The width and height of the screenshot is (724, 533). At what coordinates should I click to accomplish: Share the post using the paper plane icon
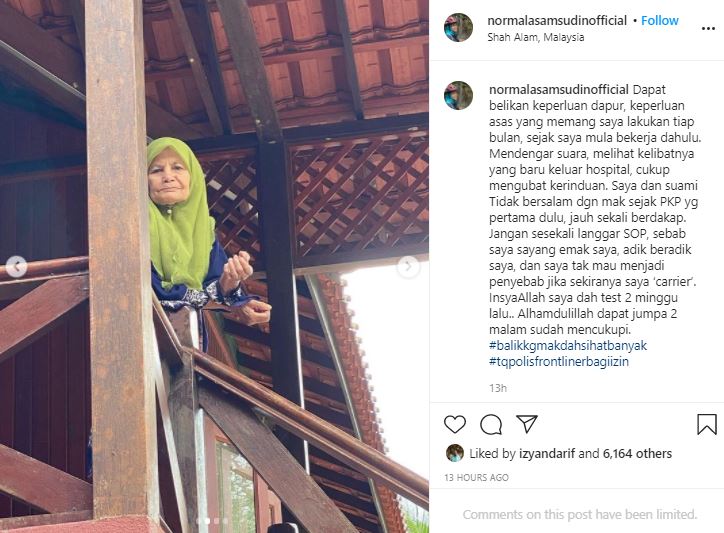527,424
